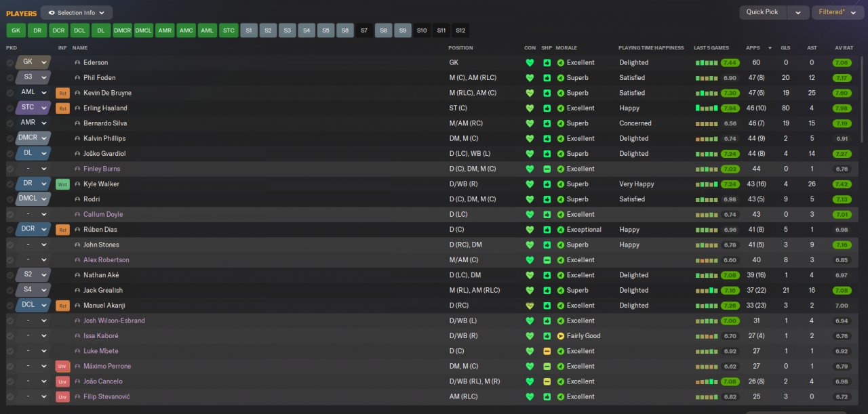
Task: Open Kyle Walker's DR position dropdown
Action: coord(33,184)
